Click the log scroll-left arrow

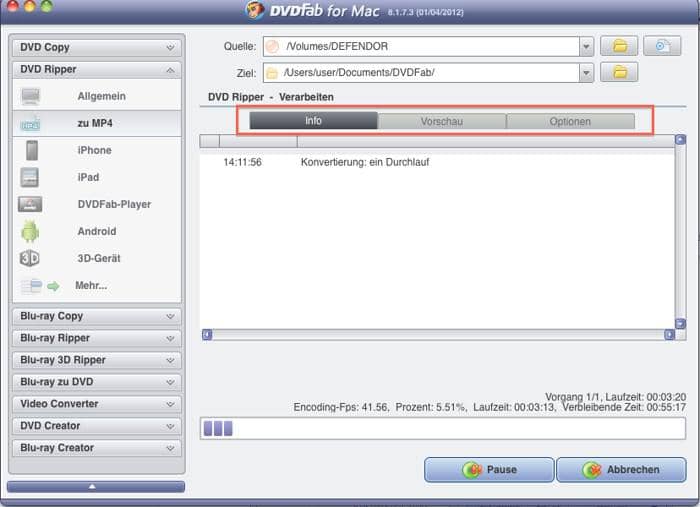coord(207,334)
